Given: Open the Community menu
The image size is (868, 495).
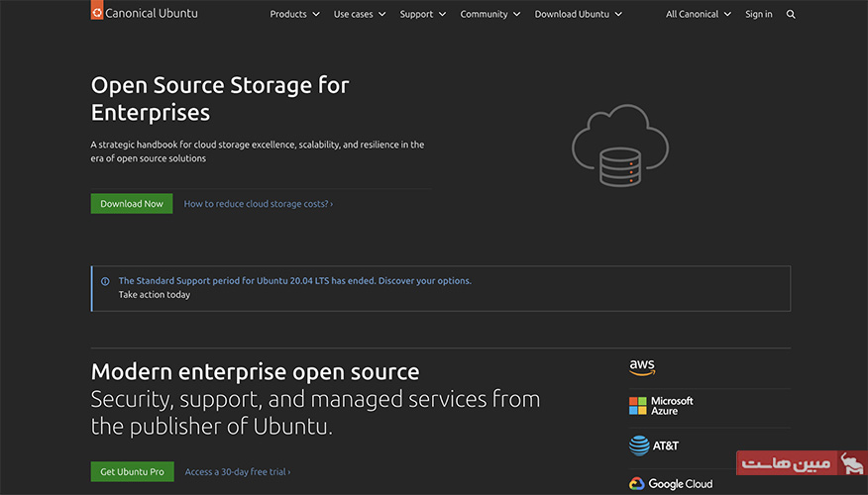Looking at the screenshot, I should click(489, 15).
